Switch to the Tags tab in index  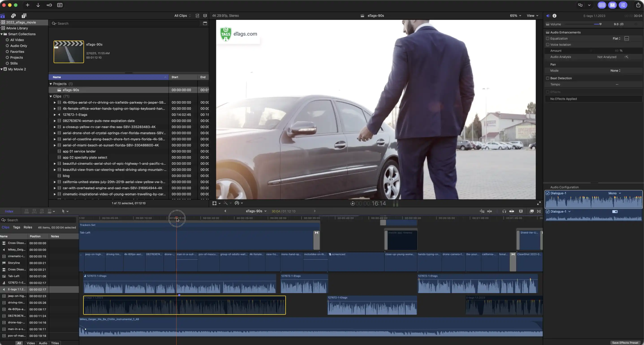17,227
